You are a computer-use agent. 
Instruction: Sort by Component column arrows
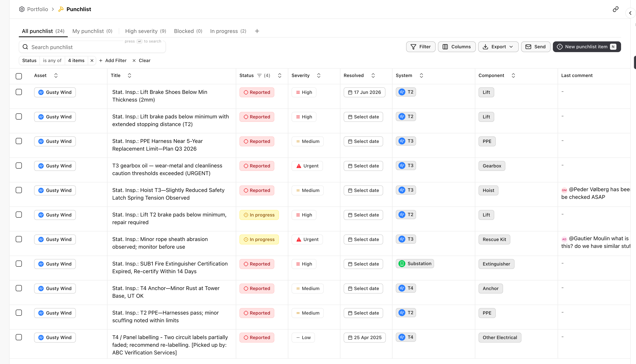pos(513,75)
